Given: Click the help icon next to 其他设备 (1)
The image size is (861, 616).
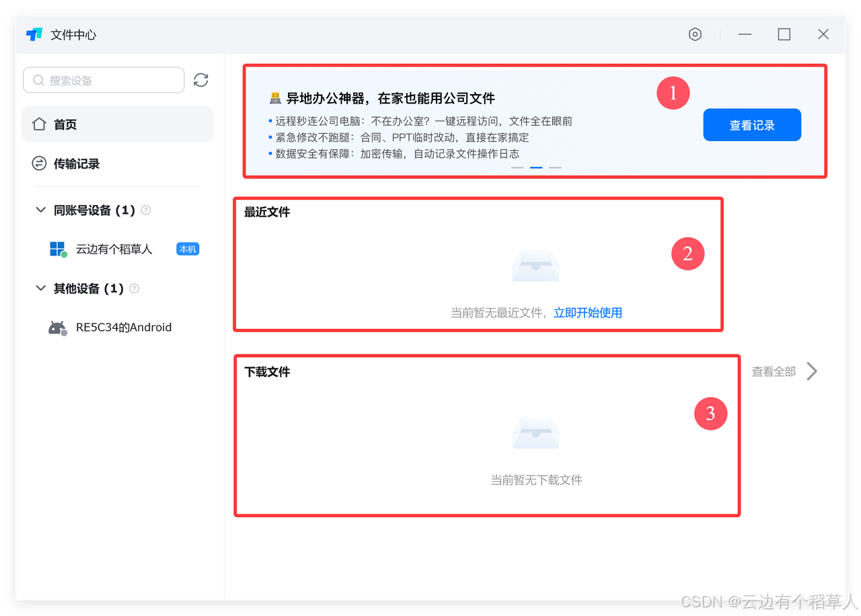Looking at the screenshot, I should pyautogui.click(x=135, y=288).
